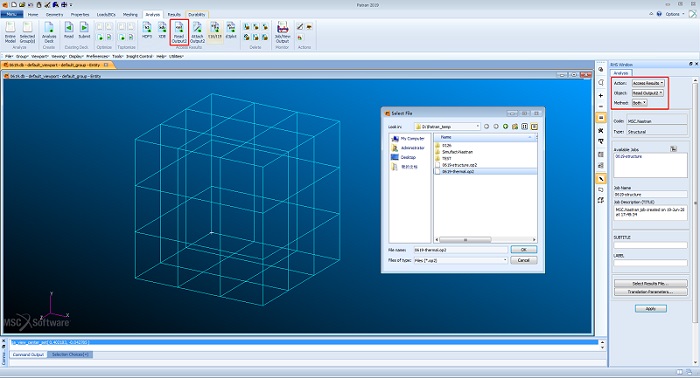Viewport: 700px width, 378px height.
Task: Click the Select Results File button
Action: [x=650, y=283]
